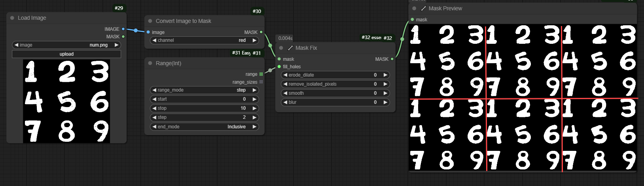
Task: Click the numbers image thumbnail in Load Image
Action: click(66, 101)
